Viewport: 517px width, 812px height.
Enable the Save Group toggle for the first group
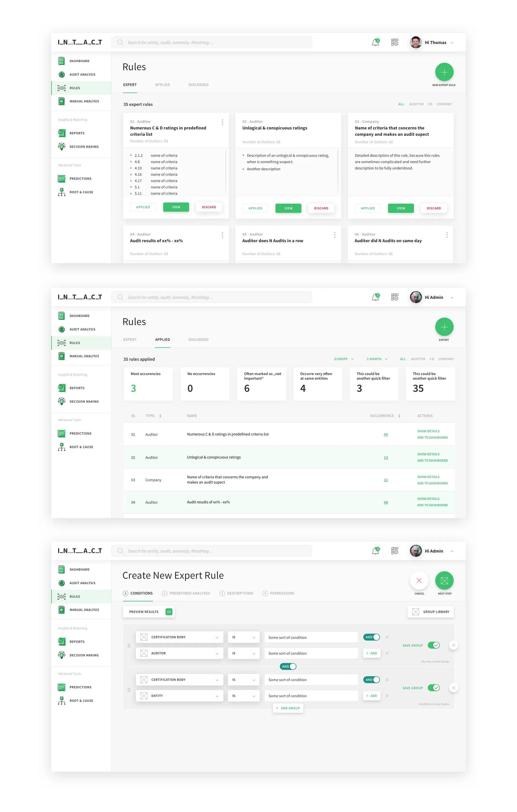(434, 645)
